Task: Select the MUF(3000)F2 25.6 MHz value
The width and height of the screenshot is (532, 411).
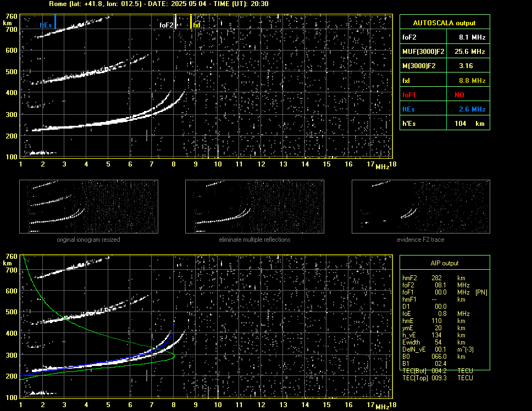Action: point(469,52)
